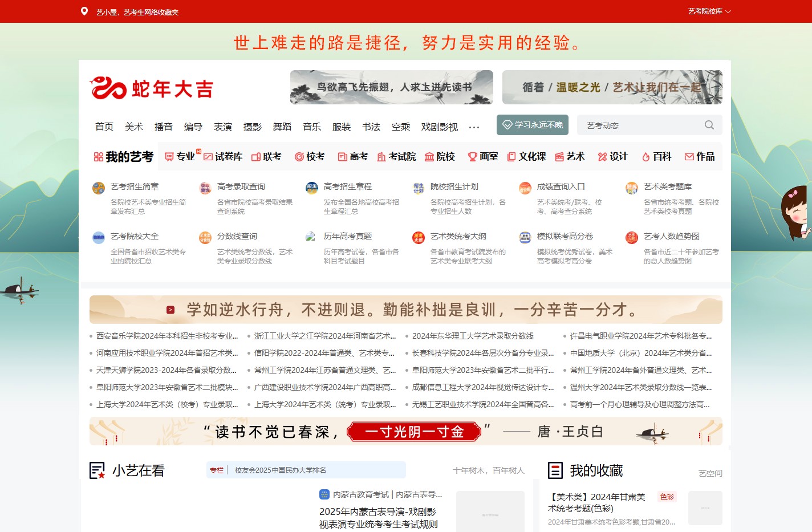Open the 艺考院校库 dropdown
This screenshot has width=812, height=532.
click(709, 11)
